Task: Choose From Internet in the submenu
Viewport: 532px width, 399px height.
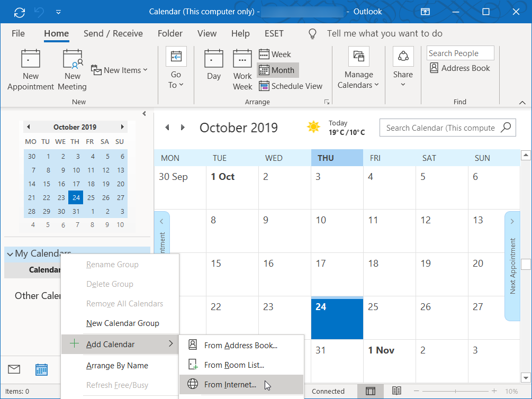Action: [230, 385]
